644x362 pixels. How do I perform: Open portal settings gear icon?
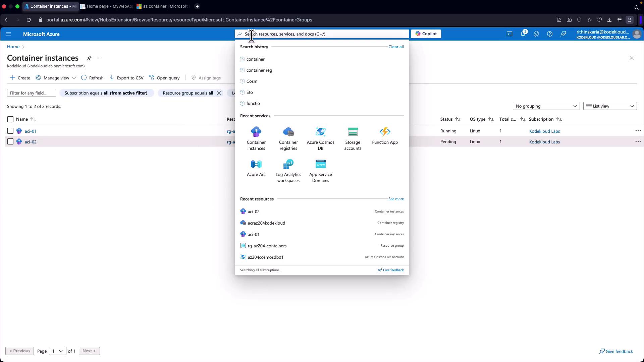536,34
